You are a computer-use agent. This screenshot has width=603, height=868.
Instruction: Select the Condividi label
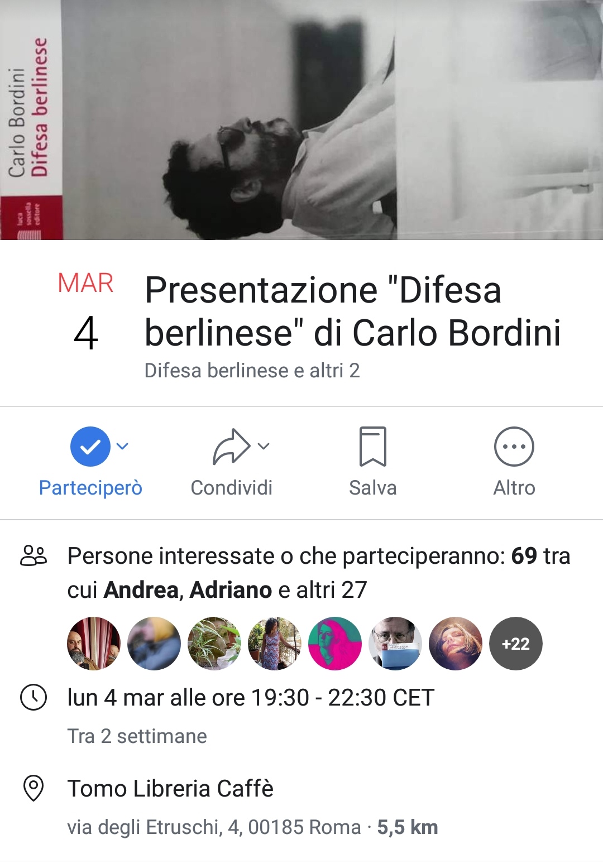(x=232, y=488)
